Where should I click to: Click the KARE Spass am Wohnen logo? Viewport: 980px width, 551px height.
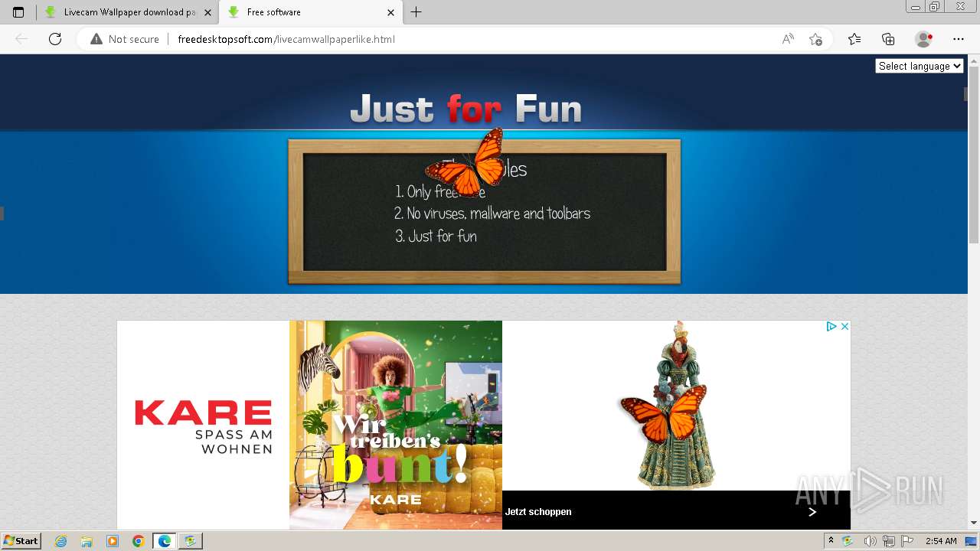(x=203, y=425)
